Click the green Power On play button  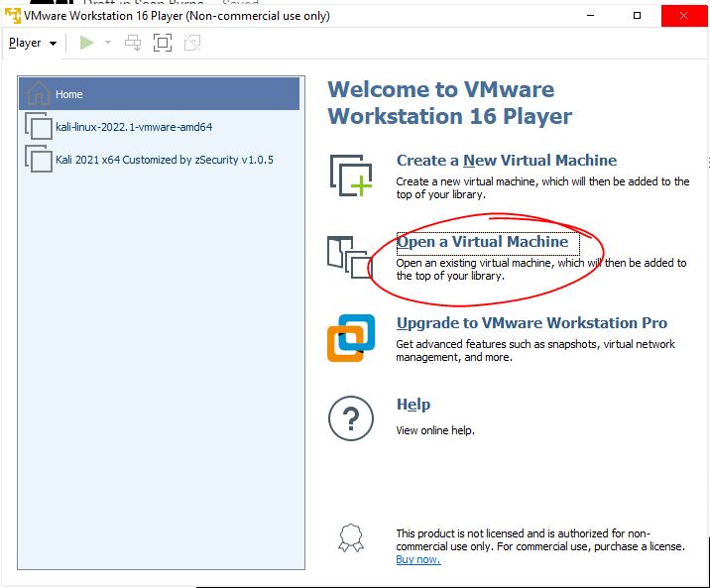(x=86, y=43)
